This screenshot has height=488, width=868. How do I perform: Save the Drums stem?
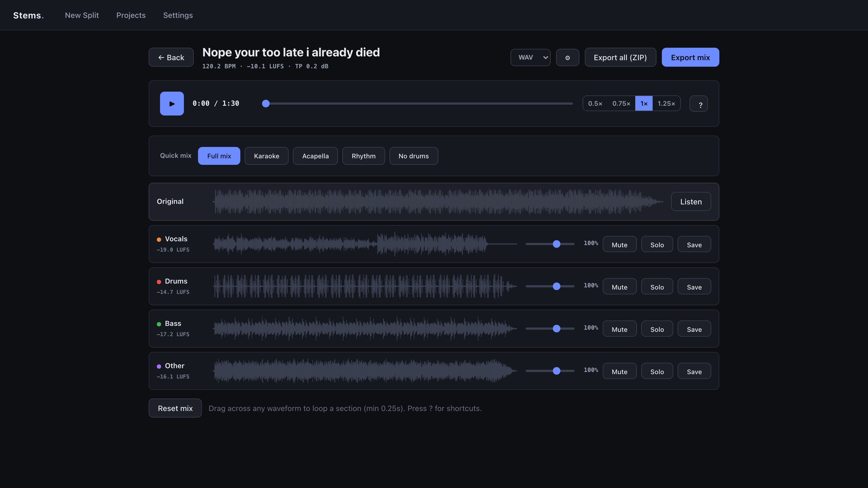(694, 287)
